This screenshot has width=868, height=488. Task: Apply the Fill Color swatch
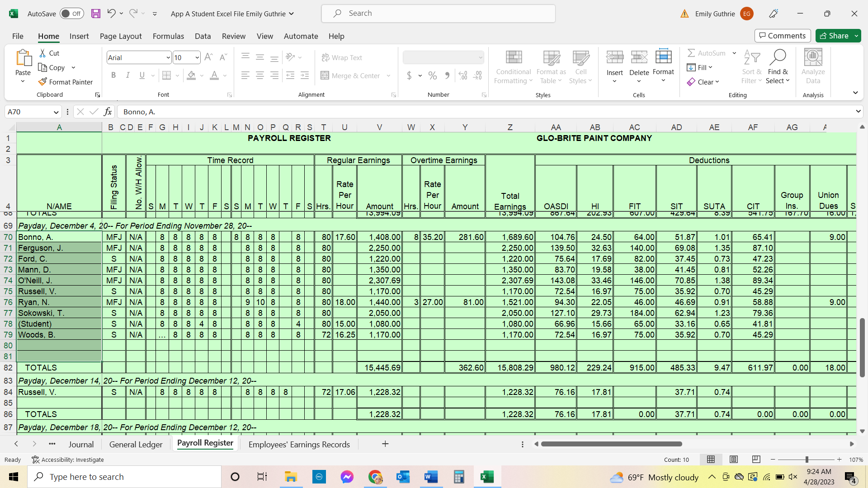point(191,75)
